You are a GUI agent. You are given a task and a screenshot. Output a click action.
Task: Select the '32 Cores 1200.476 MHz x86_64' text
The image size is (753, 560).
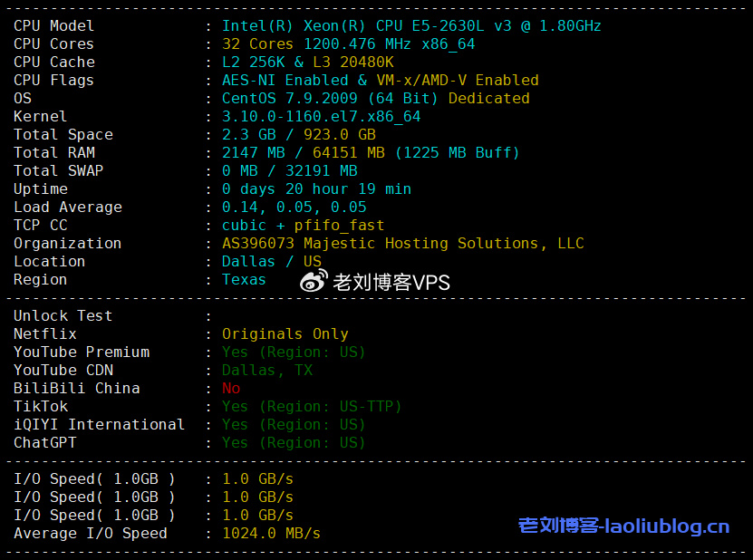pyautogui.click(x=348, y=44)
